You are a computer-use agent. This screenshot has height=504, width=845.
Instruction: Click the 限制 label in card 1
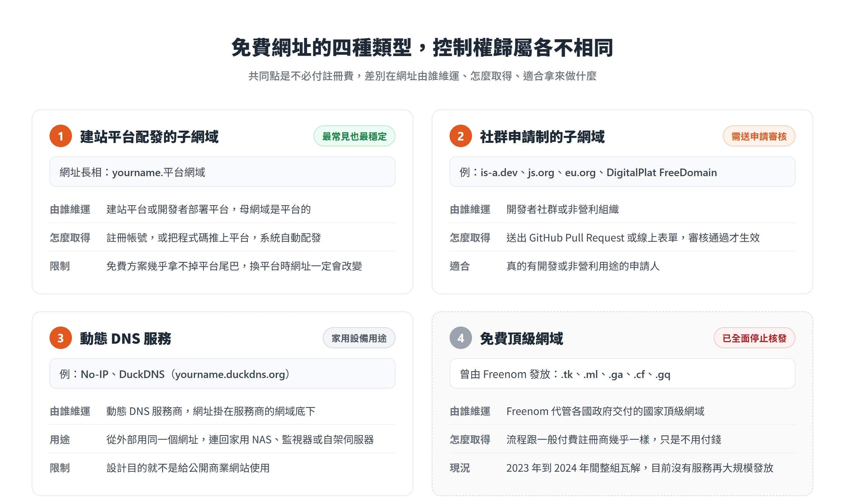tap(60, 266)
